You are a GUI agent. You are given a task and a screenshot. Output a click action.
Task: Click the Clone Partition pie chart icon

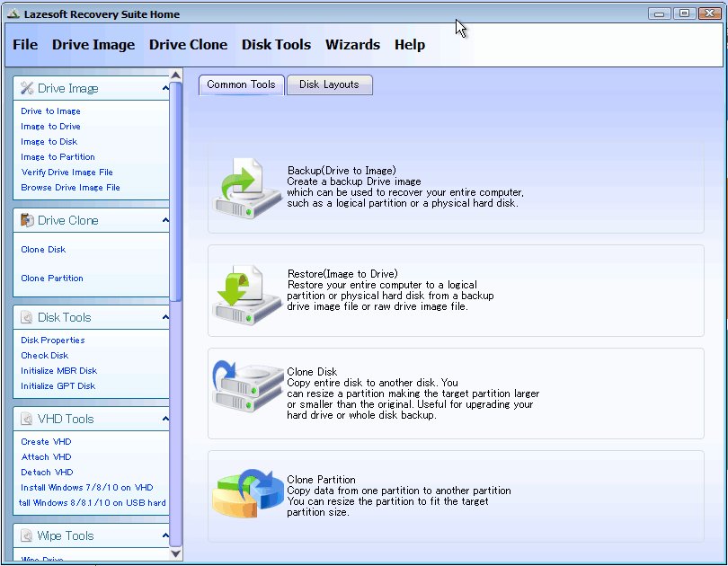click(248, 493)
